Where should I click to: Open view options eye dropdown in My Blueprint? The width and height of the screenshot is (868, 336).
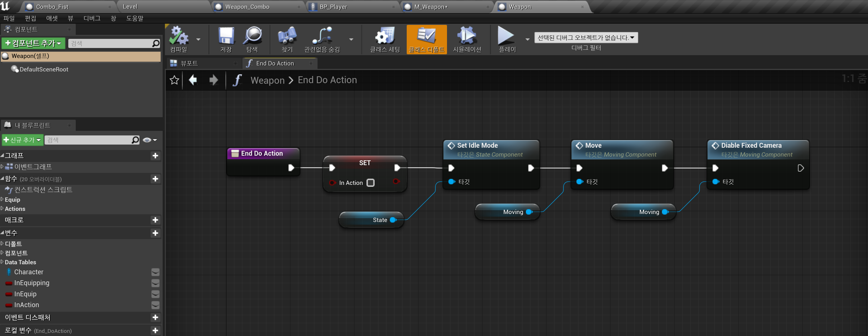point(150,140)
